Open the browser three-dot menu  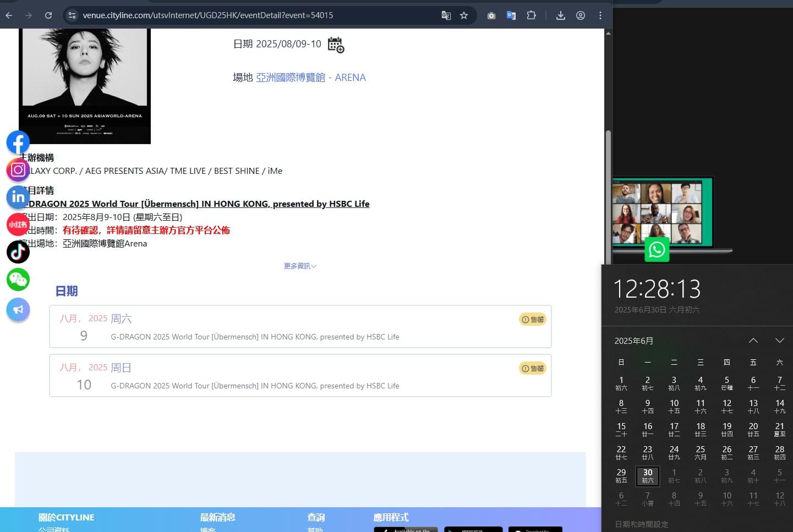pos(600,15)
